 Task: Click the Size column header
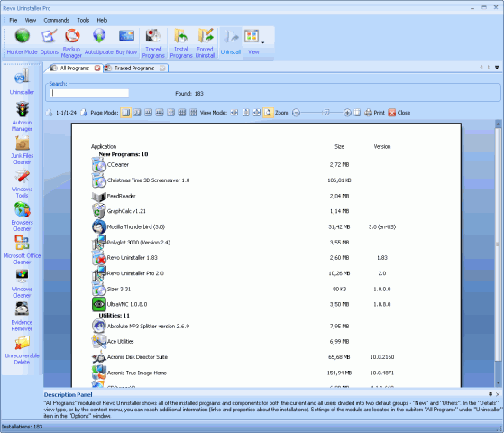tap(339, 147)
